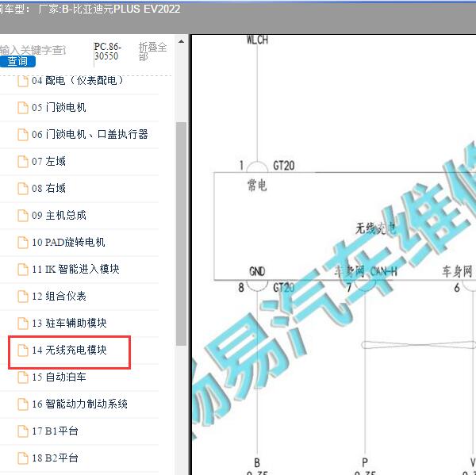Click document icon beside 16 智能动力制动系统

point(23,404)
